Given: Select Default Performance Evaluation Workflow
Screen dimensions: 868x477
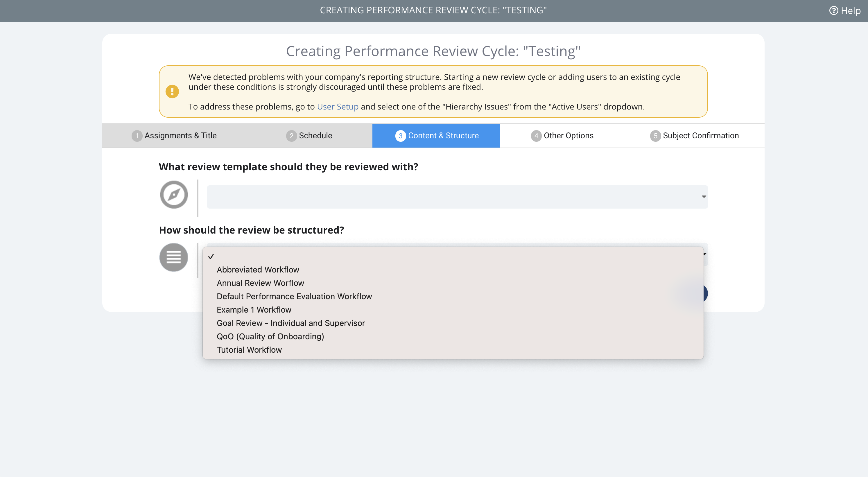Looking at the screenshot, I should click(453, 296).
